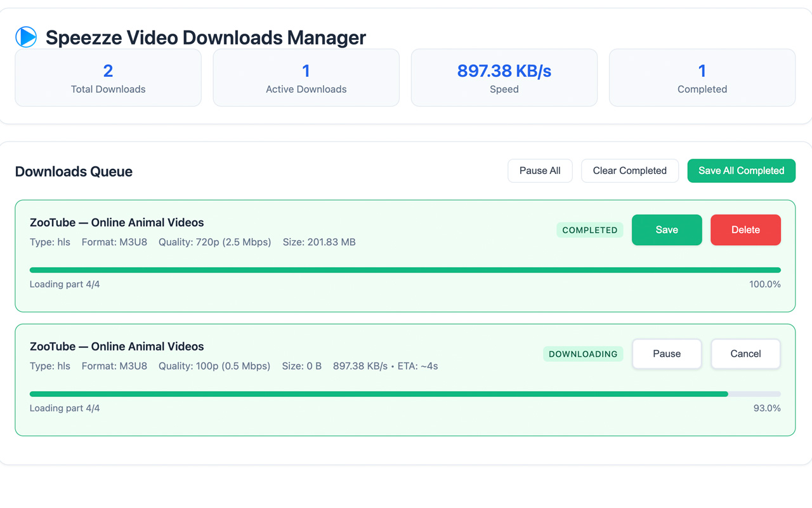Click the Total Downloads stat card
This screenshot has height=508, width=812.
click(x=108, y=78)
